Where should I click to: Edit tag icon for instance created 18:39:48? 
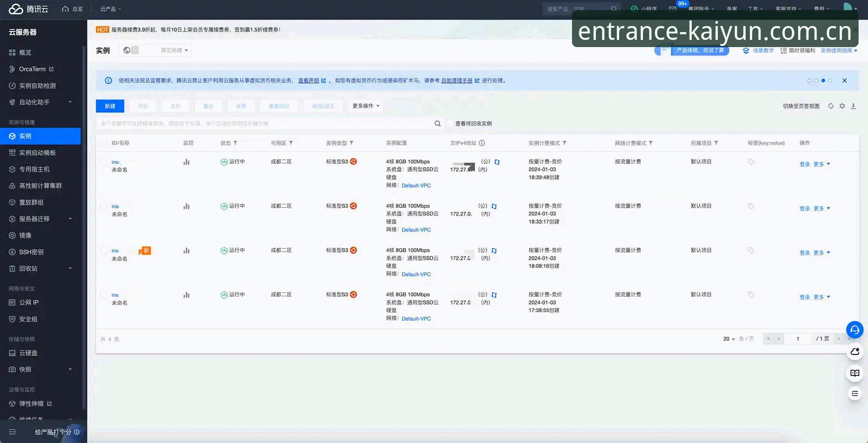click(x=751, y=162)
